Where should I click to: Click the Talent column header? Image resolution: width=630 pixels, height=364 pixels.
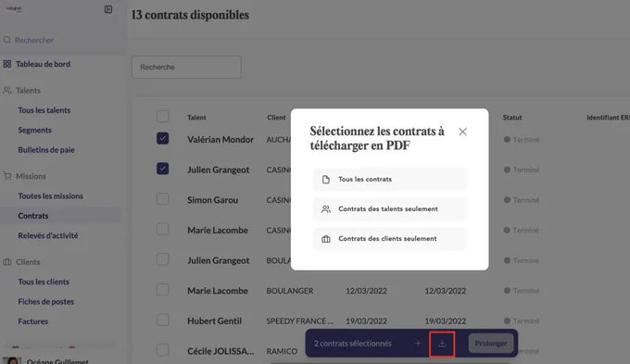196,118
